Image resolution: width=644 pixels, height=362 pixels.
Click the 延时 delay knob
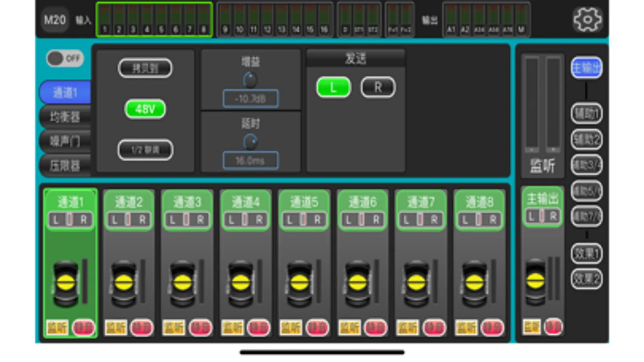tap(250, 142)
